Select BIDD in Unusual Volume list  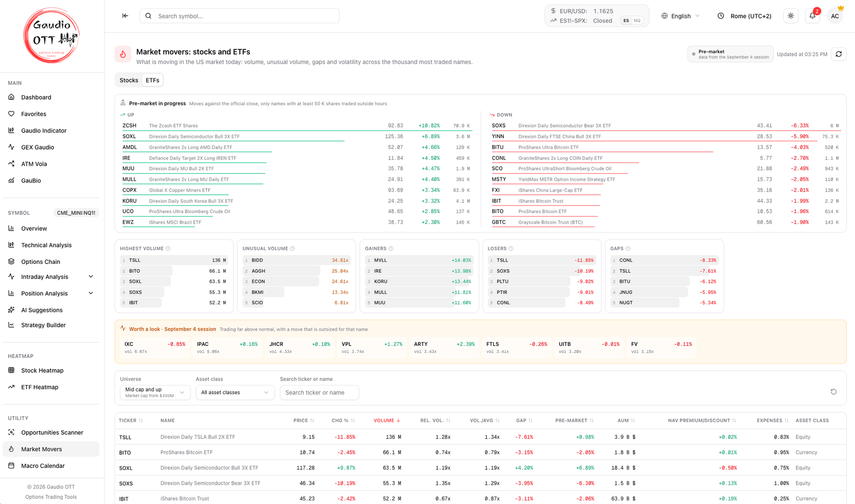297,260
